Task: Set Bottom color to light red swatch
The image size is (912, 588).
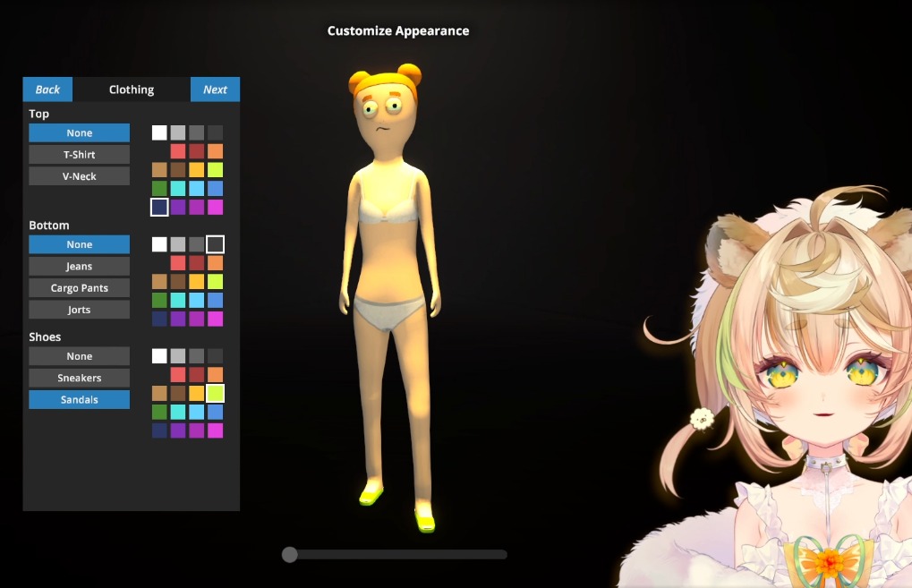Action: point(178,263)
